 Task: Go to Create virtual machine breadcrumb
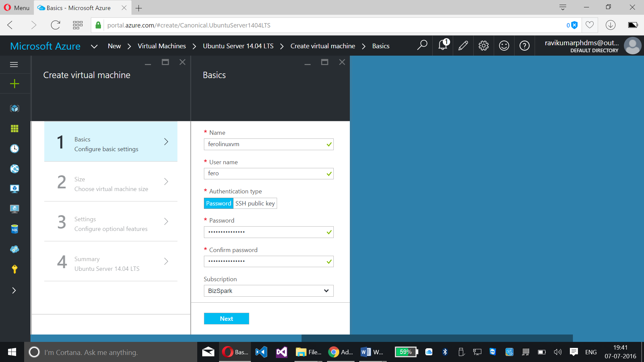point(323,46)
